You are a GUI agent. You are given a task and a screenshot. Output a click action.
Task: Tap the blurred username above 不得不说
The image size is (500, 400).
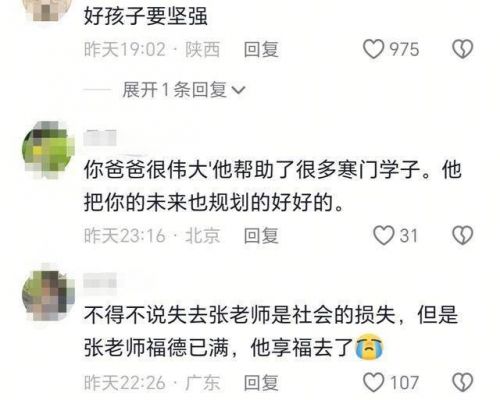click(100, 284)
